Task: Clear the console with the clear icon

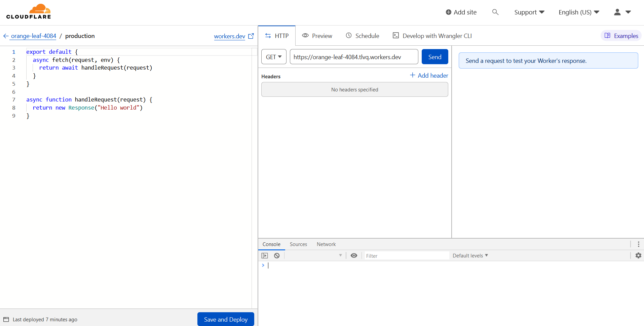Action: (276, 255)
